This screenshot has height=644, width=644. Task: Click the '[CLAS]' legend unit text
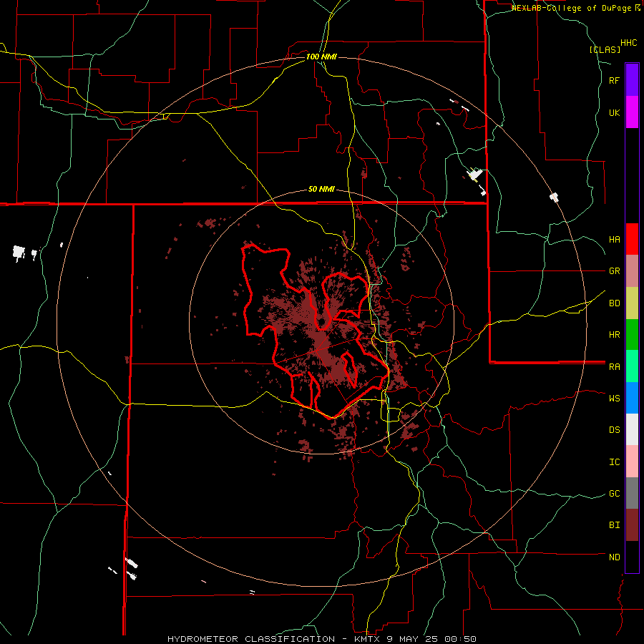point(605,49)
